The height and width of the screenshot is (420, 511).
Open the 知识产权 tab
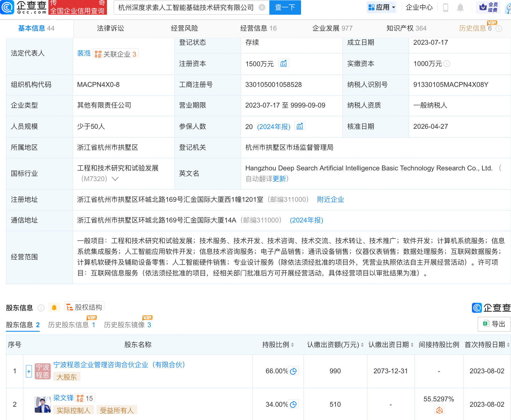coord(406,28)
